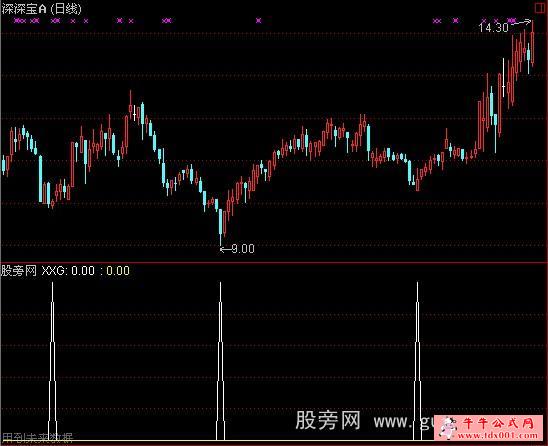Click the arrow pointing at the 14.30 high
The image size is (548, 446).
(521, 23)
